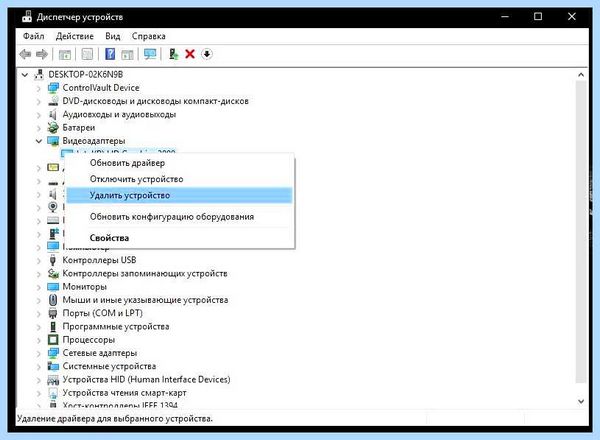Click the Мониторы monitor icon
The image size is (600, 440).
[53, 287]
